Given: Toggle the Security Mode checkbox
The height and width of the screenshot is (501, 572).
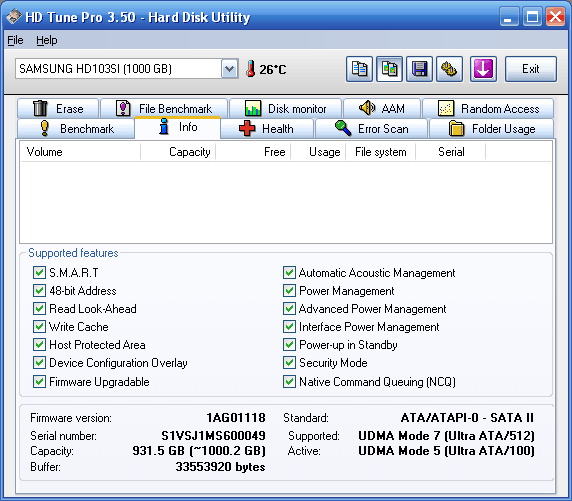Looking at the screenshot, I should coord(289,363).
